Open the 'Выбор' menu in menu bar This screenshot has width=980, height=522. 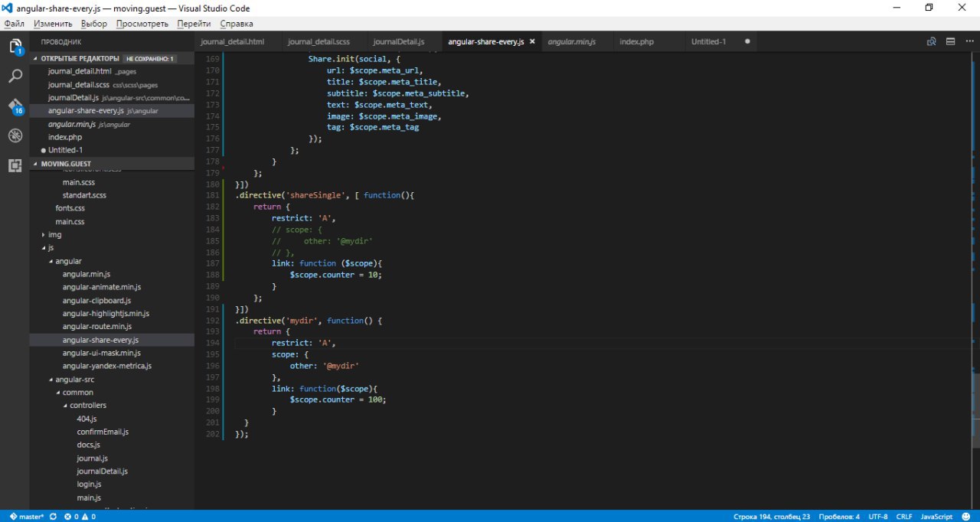pyautogui.click(x=94, y=24)
